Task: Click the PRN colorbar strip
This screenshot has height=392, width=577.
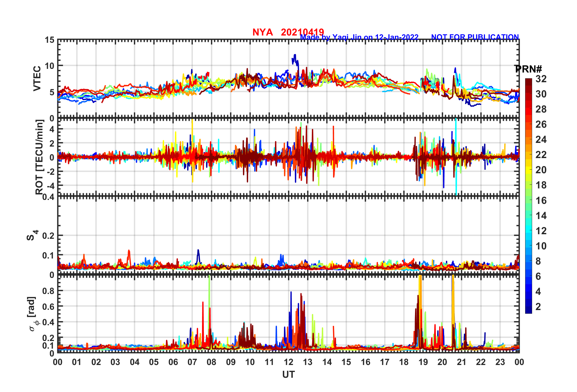Action: pos(528,196)
